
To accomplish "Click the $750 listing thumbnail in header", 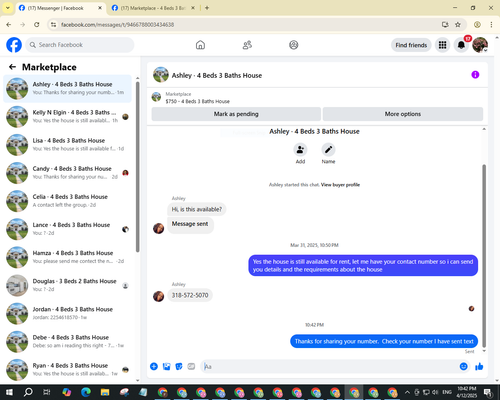I will pyautogui.click(x=156, y=97).
